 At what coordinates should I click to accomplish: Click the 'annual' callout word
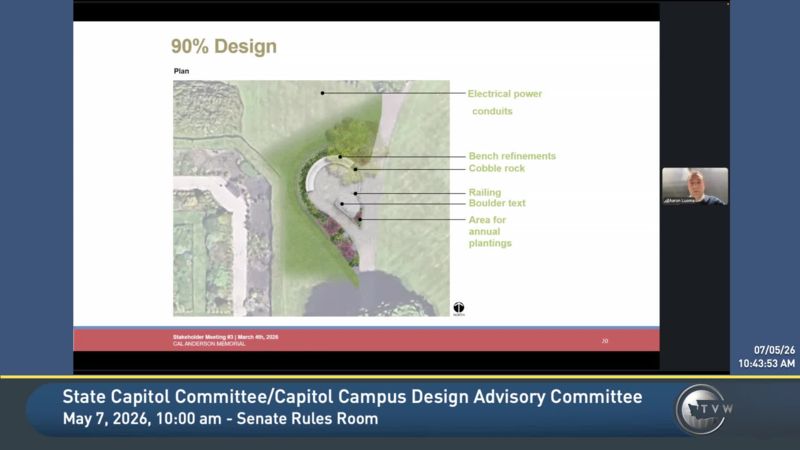pos(484,232)
